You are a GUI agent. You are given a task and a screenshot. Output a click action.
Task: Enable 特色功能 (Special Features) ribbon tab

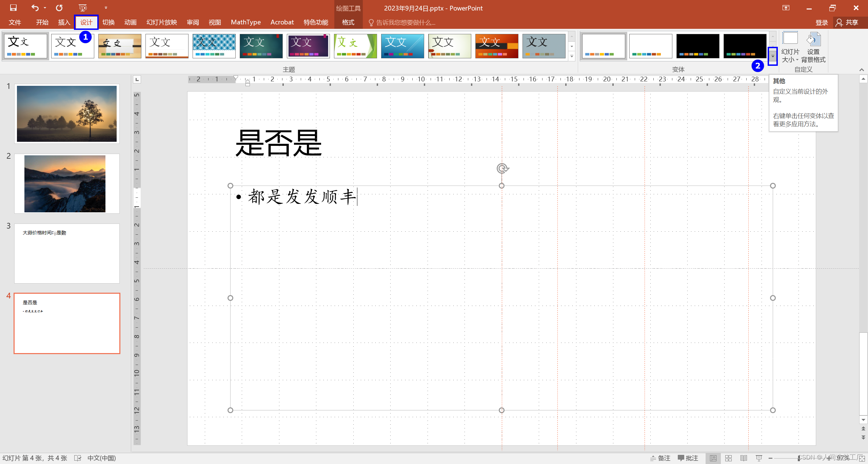click(315, 22)
